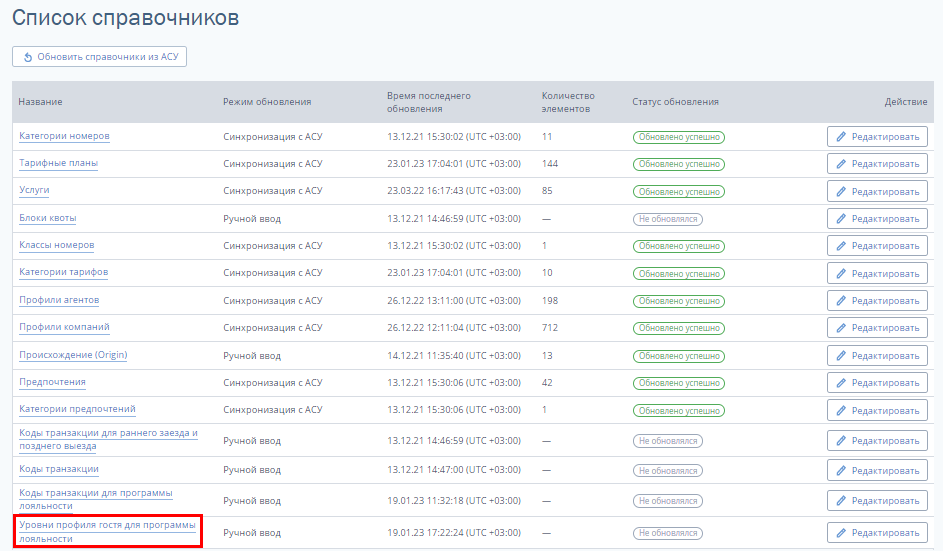Image resolution: width=943 pixels, height=551 pixels.
Task: Open Коды транзакции для раннего заезда link
Action: point(108,440)
